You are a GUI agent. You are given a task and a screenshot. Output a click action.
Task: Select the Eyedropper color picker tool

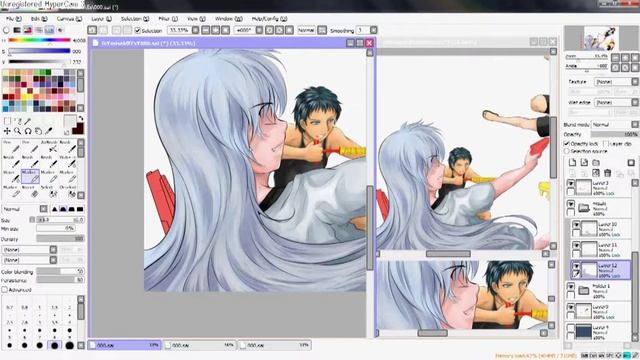(49, 131)
